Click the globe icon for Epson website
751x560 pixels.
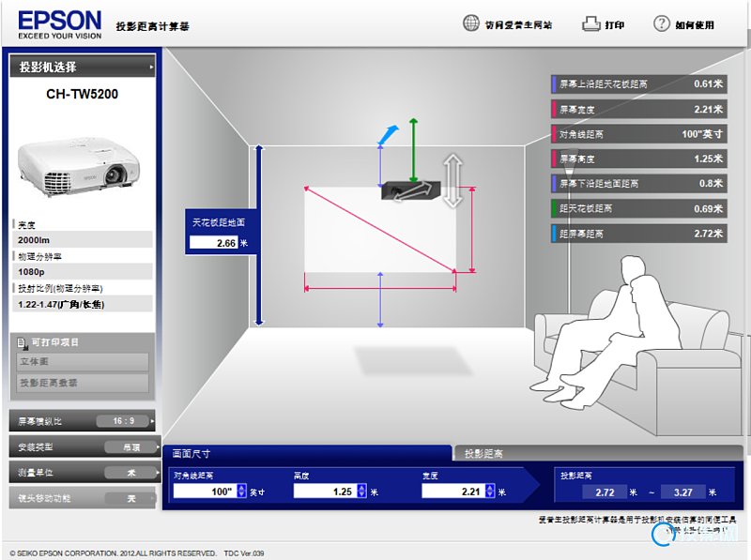pos(471,23)
